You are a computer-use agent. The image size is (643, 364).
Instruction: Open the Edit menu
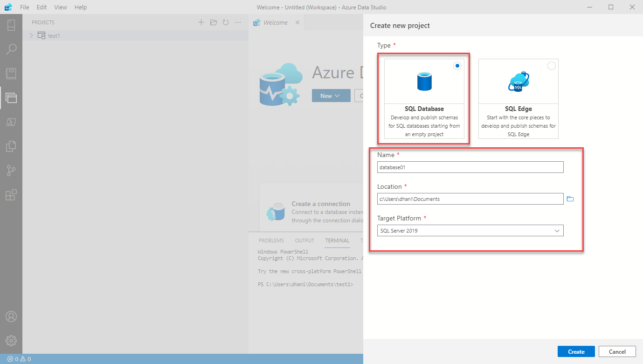[x=41, y=7]
